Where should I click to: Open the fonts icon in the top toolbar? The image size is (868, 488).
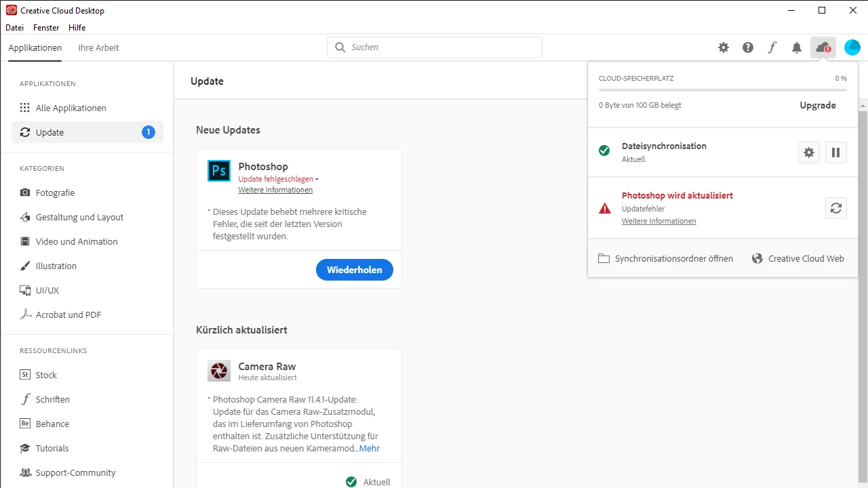pyautogui.click(x=772, y=47)
